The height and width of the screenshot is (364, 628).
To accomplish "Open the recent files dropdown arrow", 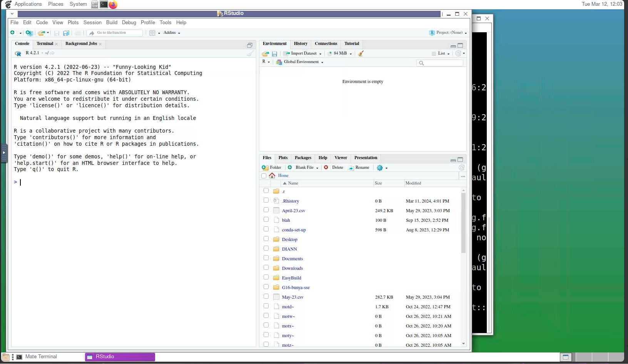I will click(x=48, y=33).
